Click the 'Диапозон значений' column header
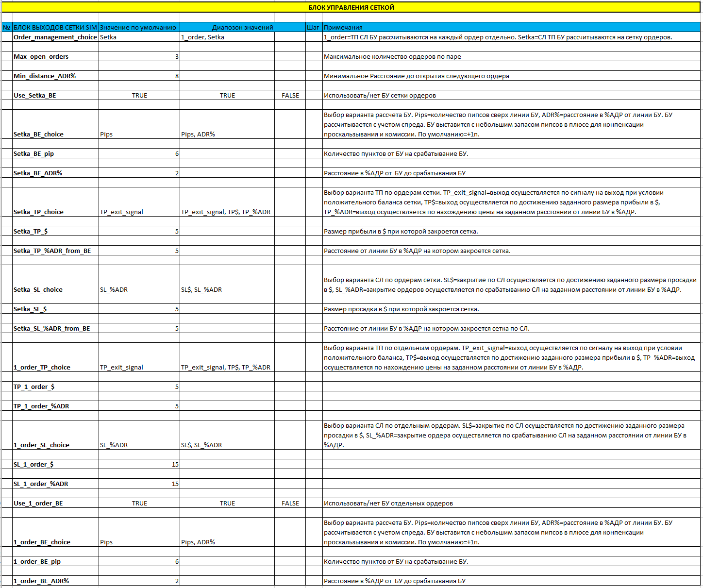The width and height of the screenshot is (703, 588). pyautogui.click(x=242, y=27)
